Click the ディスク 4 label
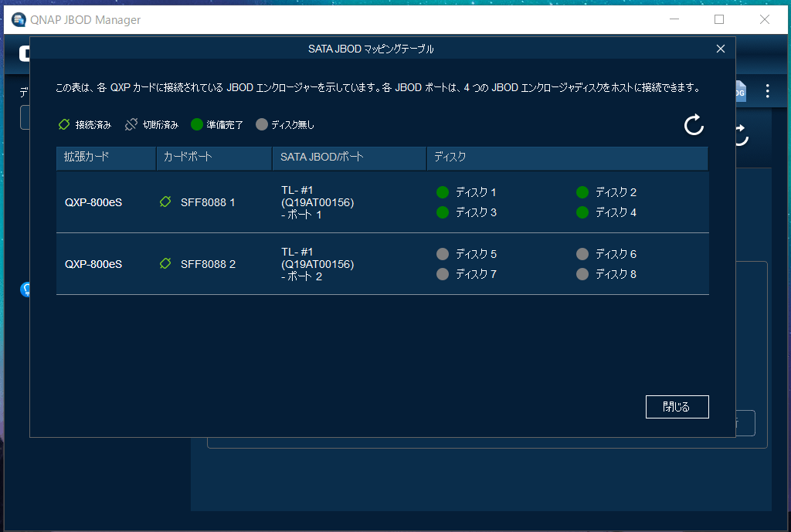The image size is (791, 532). click(616, 212)
